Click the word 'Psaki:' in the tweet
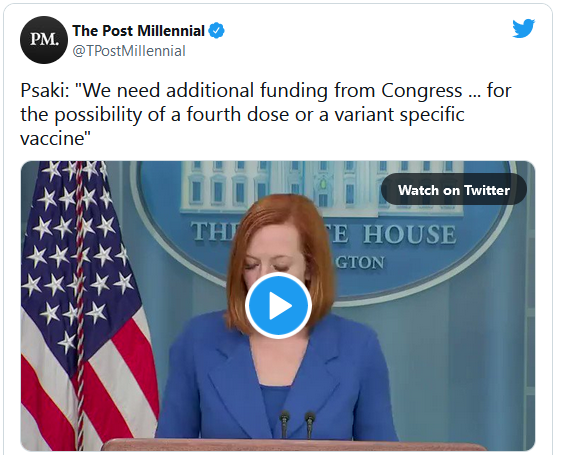Screen dimensions: 573x455 point(45,91)
